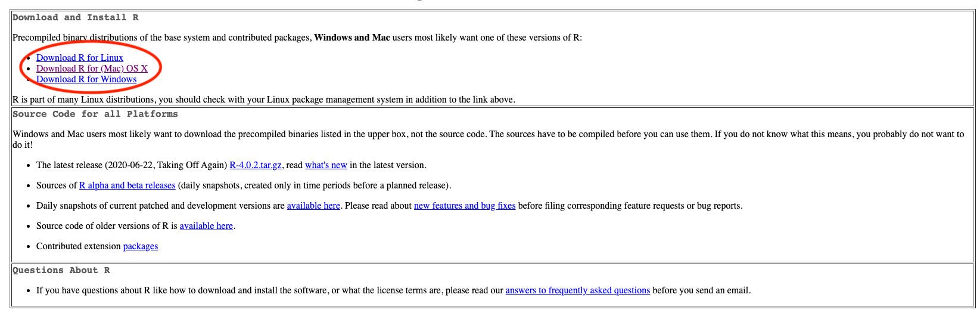Image resolution: width=980 pixels, height=316 pixels.
Task: Visit new features and bug fixes link
Action: point(465,206)
